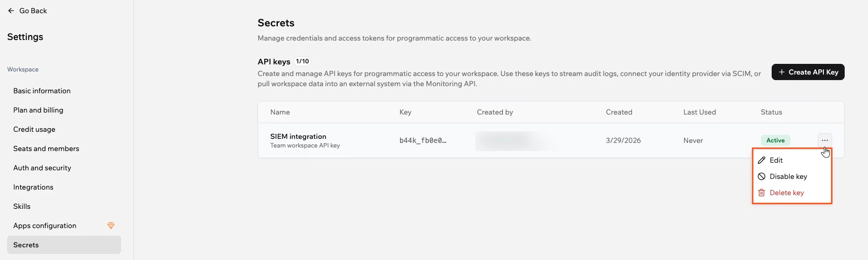Viewport: 868px width, 260px height.
Task: Click the Secrets page heading
Action: pyautogui.click(x=276, y=23)
